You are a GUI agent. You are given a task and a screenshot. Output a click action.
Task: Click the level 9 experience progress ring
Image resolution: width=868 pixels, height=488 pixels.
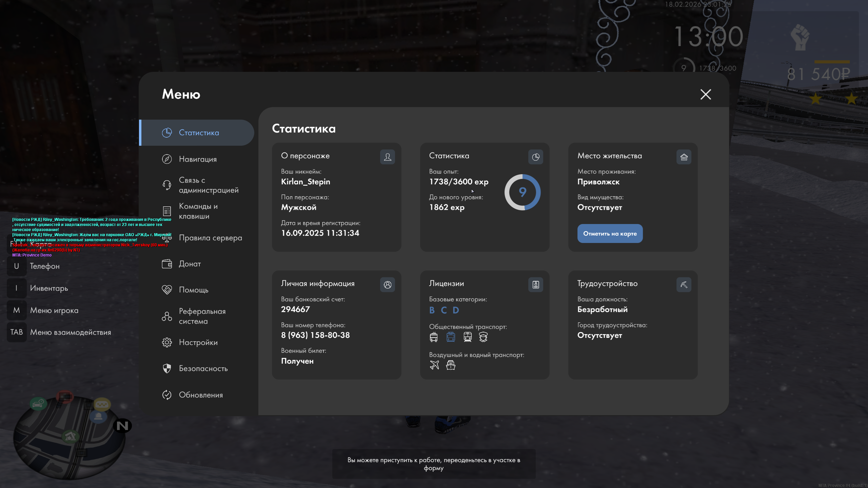(522, 192)
